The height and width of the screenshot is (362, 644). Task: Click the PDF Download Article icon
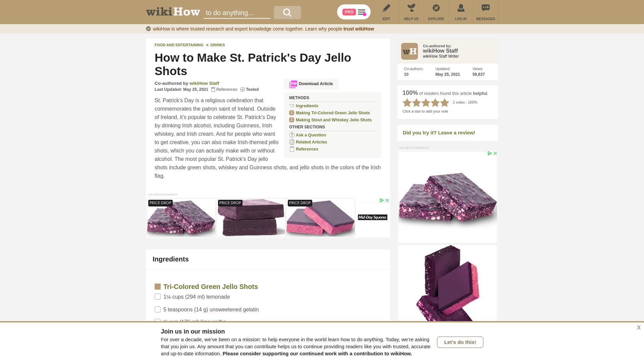tap(293, 84)
